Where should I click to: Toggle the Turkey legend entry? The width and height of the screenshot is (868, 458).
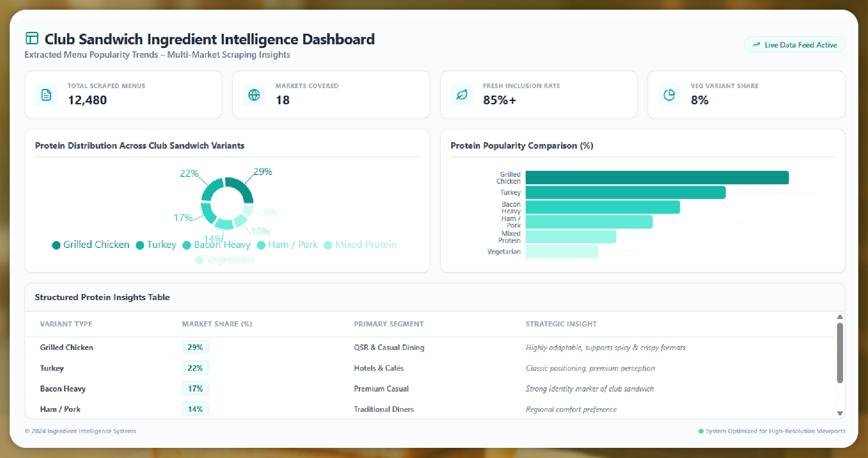(x=156, y=245)
